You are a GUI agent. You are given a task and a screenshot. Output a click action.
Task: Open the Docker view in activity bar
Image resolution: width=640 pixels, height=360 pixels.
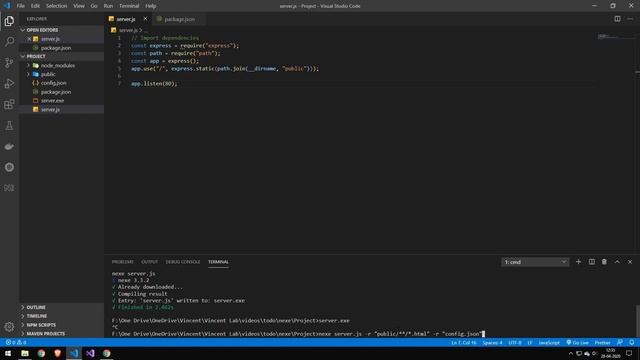tap(9, 146)
